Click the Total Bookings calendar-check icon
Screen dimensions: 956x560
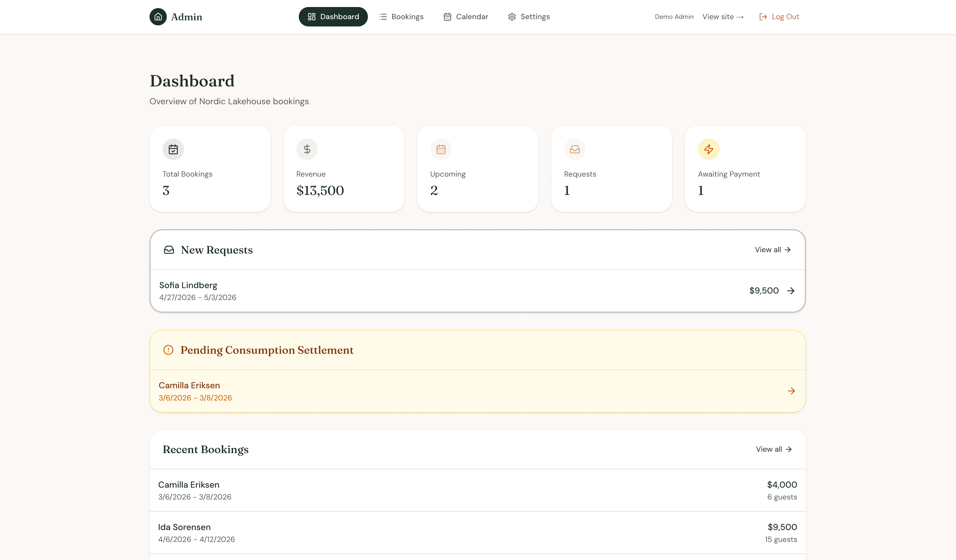173,149
